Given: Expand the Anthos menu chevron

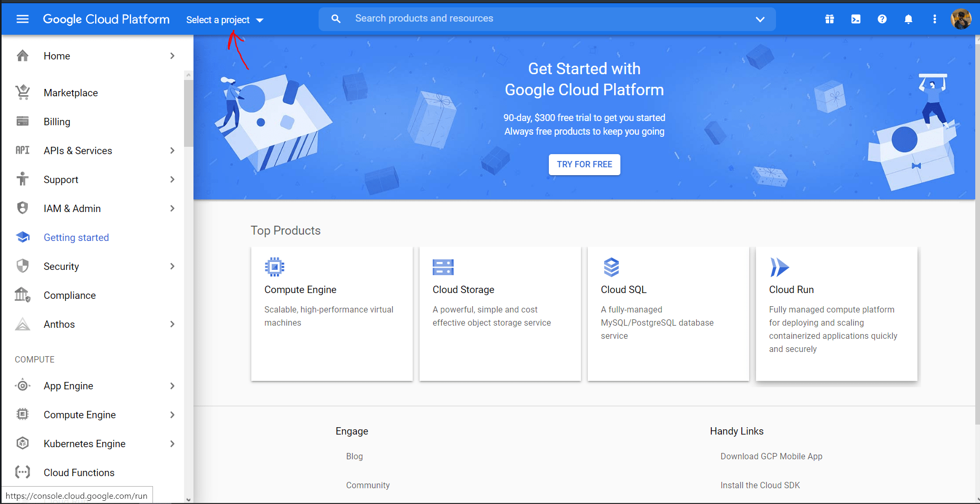Looking at the screenshot, I should coord(172,324).
